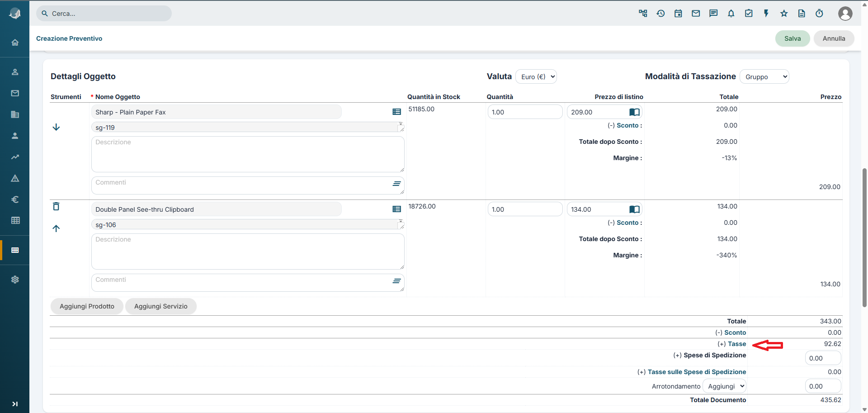Open product picker for Sharp Plain Paper Fax

[x=396, y=112]
